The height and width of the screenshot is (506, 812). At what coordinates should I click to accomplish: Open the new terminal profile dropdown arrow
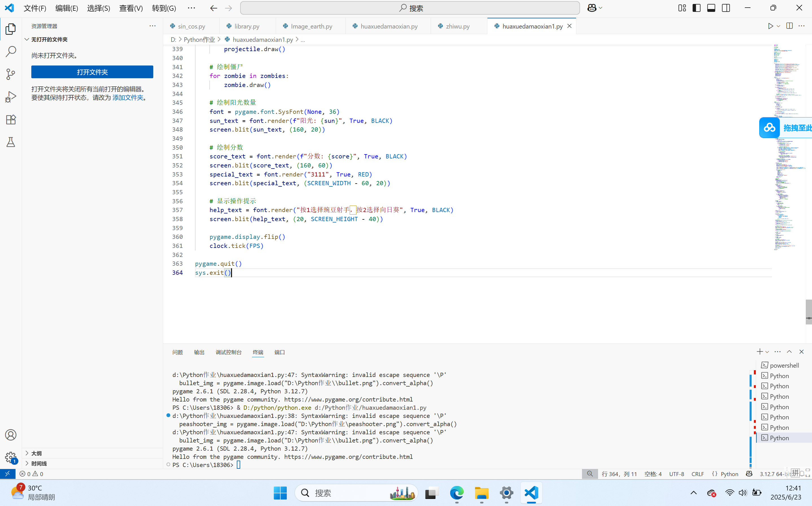(x=767, y=352)
